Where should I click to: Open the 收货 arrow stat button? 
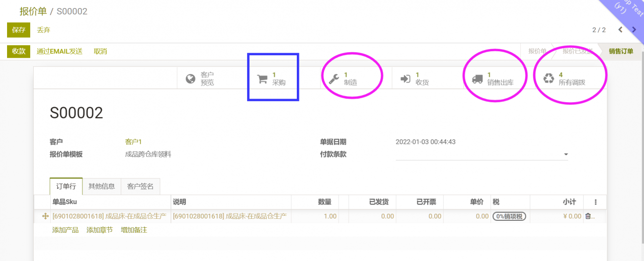pos(427,78)
